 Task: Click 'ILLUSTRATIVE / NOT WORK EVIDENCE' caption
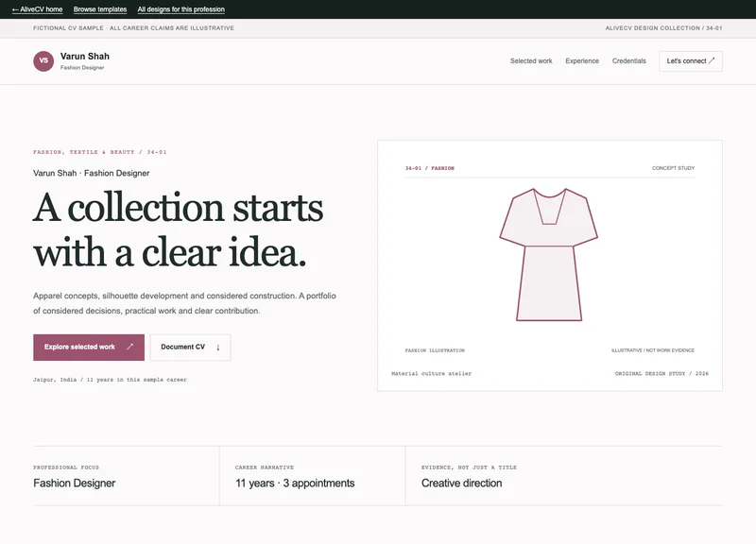tap(653, 350)
